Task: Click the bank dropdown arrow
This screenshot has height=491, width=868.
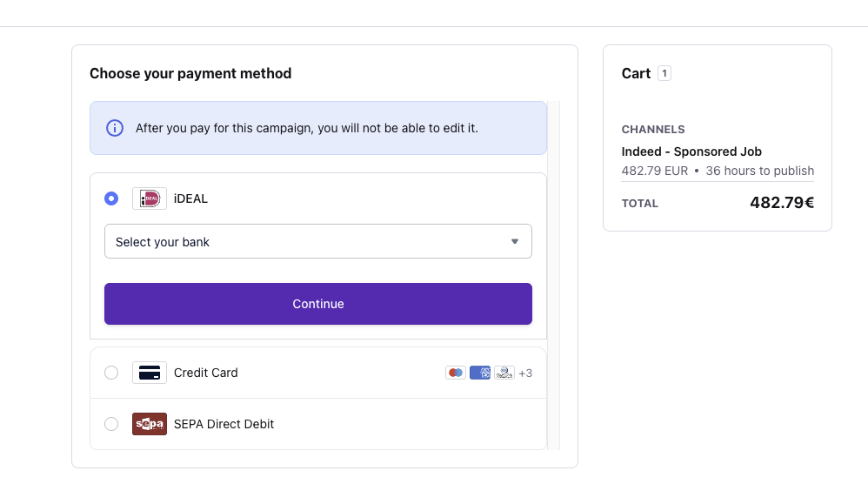Action: [x=514, y=241]
